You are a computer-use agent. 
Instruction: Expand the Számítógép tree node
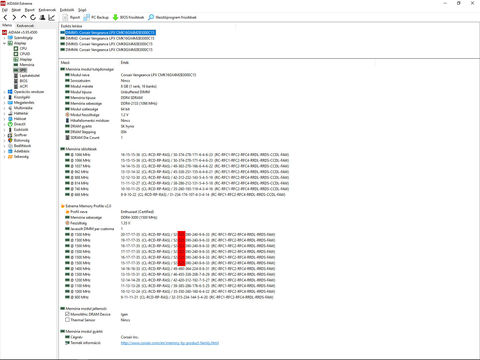[5, 38]
